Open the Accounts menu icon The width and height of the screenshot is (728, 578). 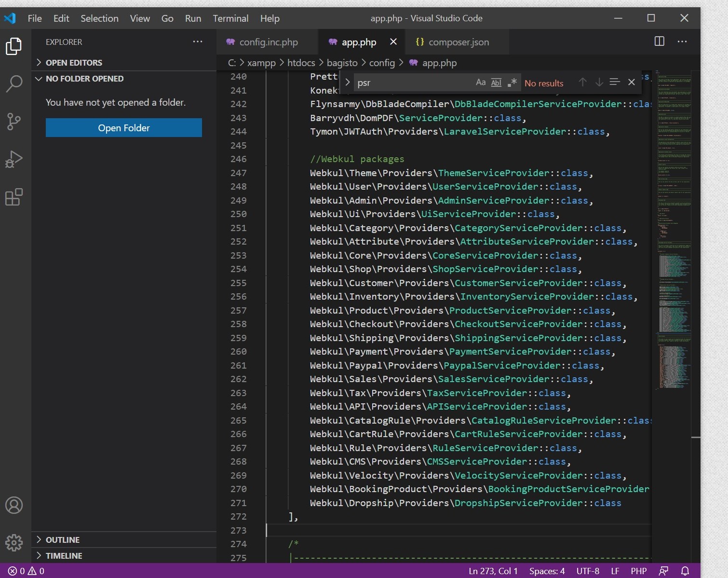coord(14,505)
